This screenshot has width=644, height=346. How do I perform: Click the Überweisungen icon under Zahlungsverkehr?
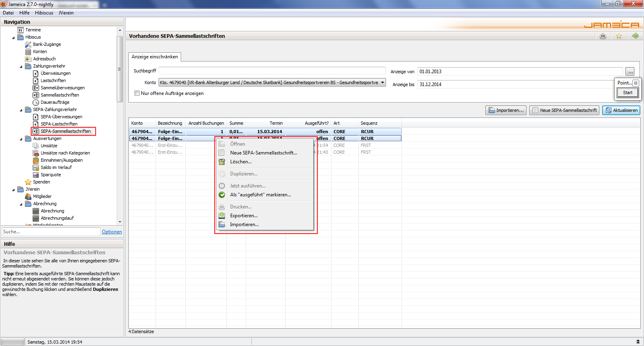36,74
